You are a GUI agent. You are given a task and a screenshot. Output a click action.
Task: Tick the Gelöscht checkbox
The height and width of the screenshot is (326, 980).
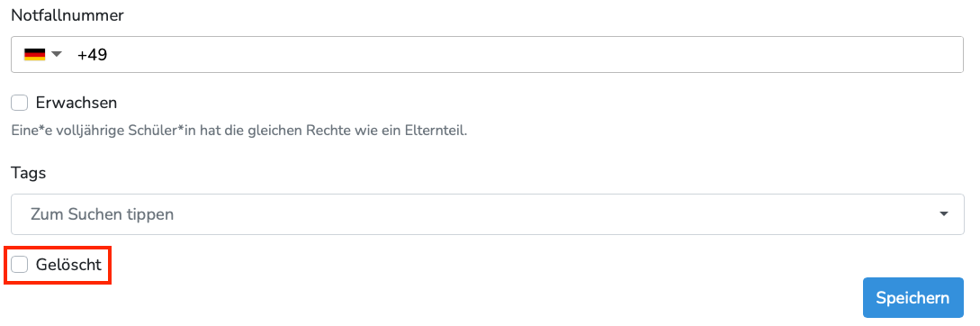[x=20, y=266]
